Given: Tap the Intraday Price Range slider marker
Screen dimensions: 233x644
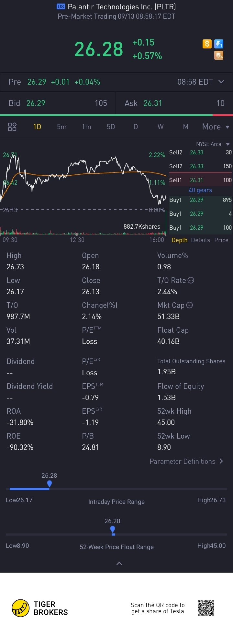Looking at the screenshot, I should coord(49,484).
